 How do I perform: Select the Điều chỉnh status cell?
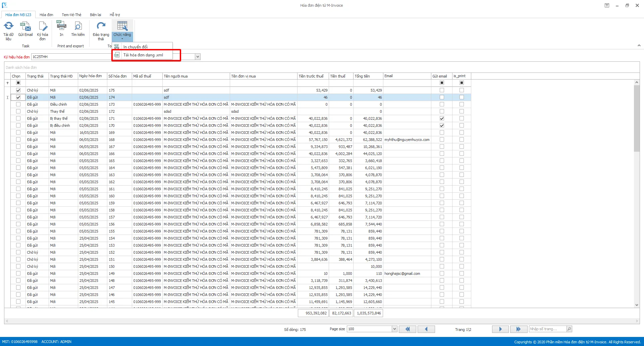point(63,104)
